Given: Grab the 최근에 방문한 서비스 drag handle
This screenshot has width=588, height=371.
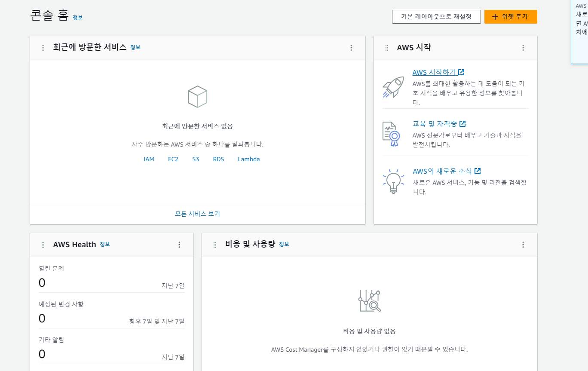Looking at the screenshot, I should pyautogui.click(x=43, y=48).
